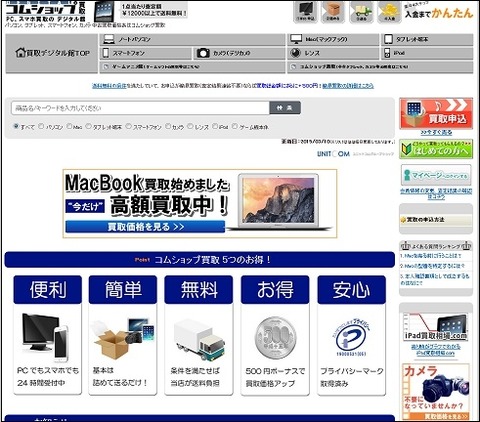Open the Mac(マックブック) menu item

tap(333, 39)
